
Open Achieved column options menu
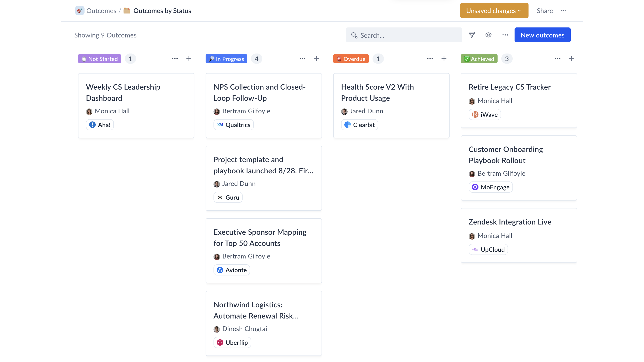click(x=557, y=59)
